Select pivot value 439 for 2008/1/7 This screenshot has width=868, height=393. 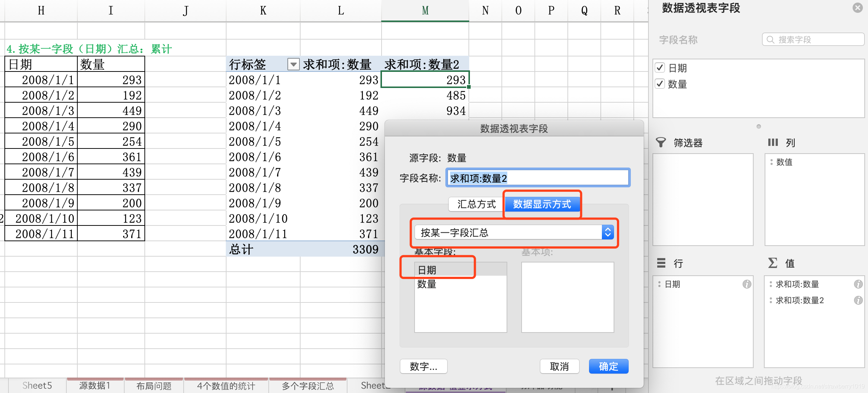pos(341,172)
